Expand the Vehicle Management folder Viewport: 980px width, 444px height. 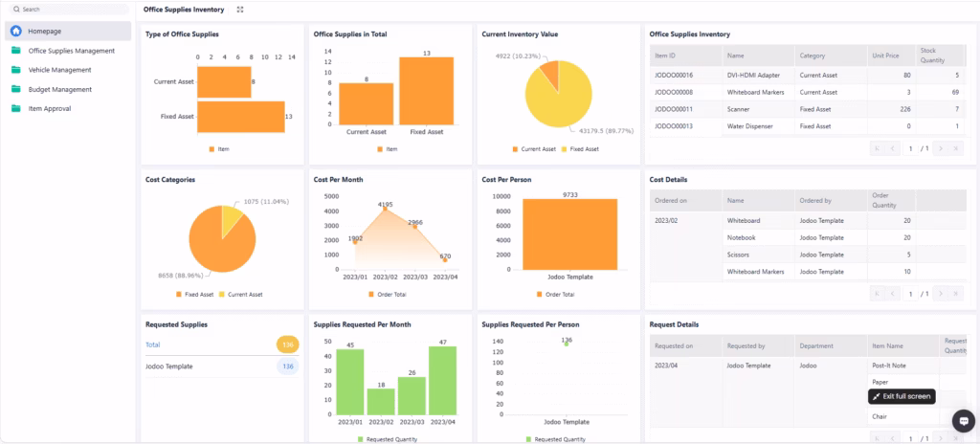tap(60, 70)
